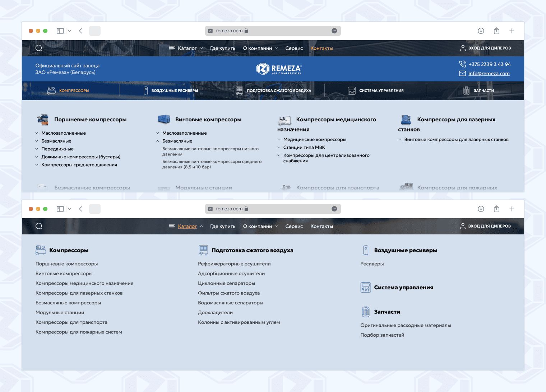This screenshot has width=546, height=392.
Task: Open the tab group dropdown arrow in the top window
Action: pyautogui.click(x=70, y=31)
